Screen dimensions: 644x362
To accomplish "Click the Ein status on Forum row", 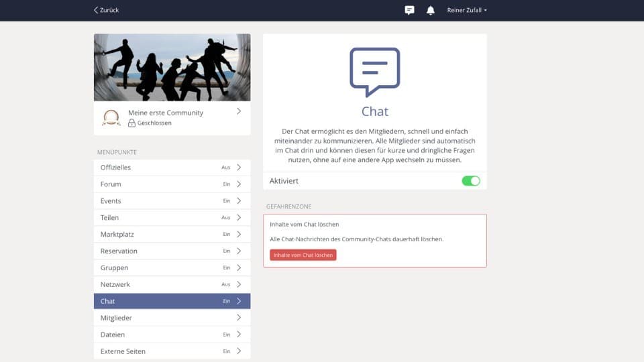I will (227, 184).
